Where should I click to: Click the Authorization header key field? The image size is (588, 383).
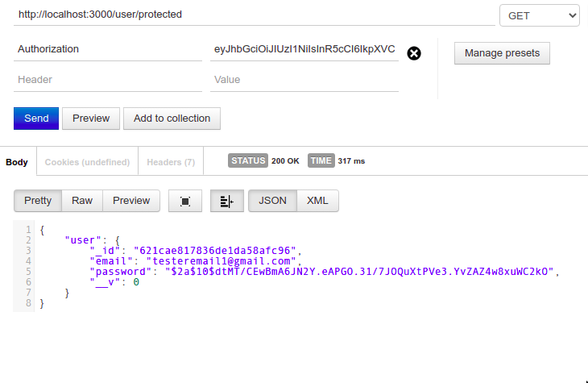click(x=108, y=49)
